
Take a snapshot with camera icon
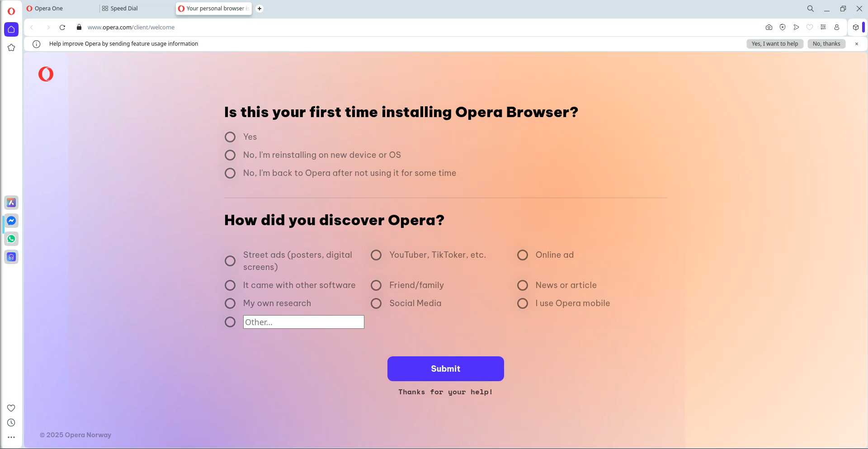point(769,27)
